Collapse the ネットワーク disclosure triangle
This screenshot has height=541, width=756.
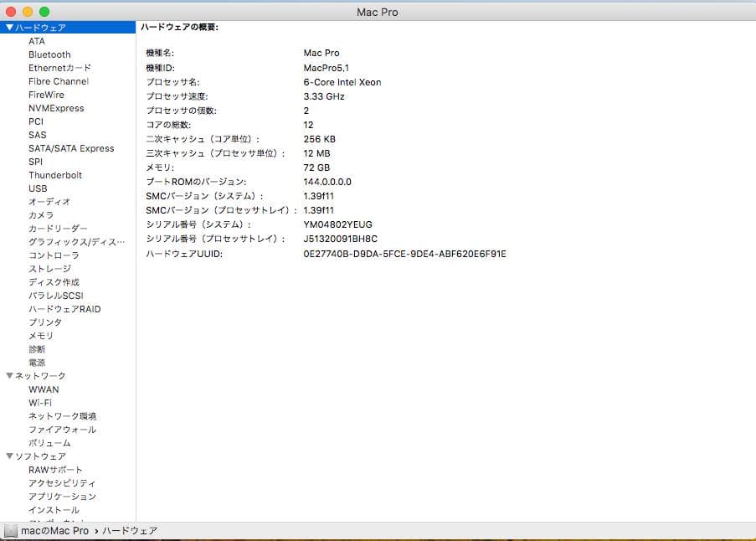click(x=8, y=375)
